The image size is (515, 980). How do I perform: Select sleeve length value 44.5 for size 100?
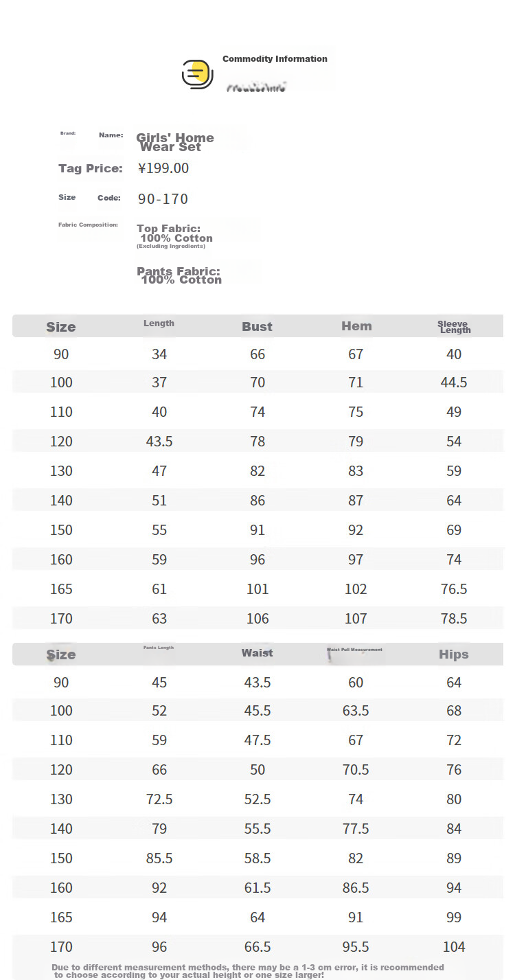click(x=454, y=383)
